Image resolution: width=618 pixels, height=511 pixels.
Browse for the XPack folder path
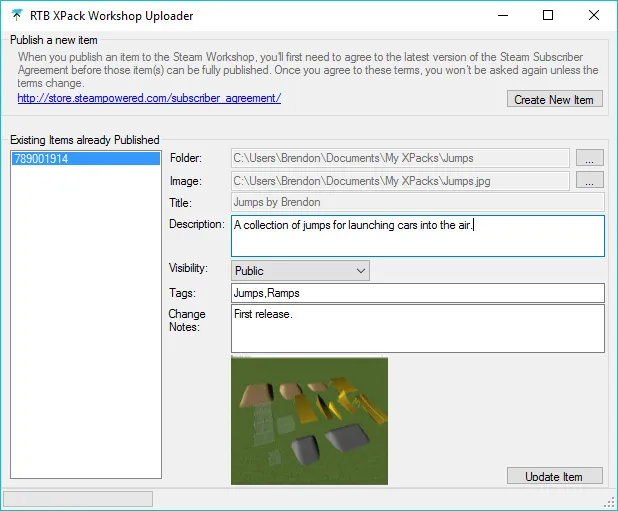click(590, 158)
